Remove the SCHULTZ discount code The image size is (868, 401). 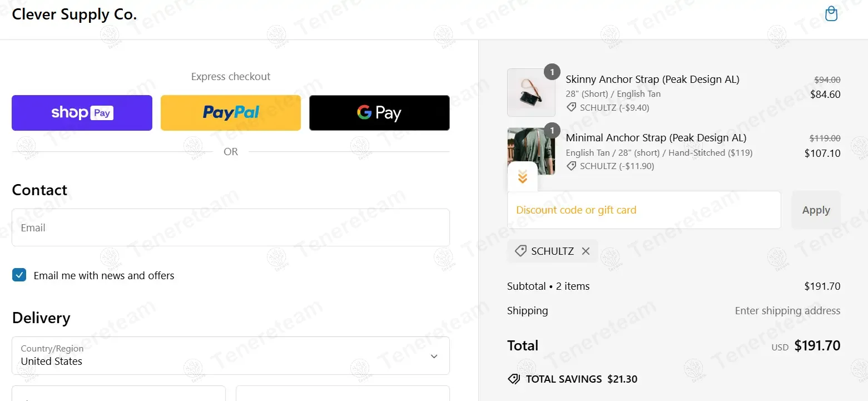coord(586,251)
